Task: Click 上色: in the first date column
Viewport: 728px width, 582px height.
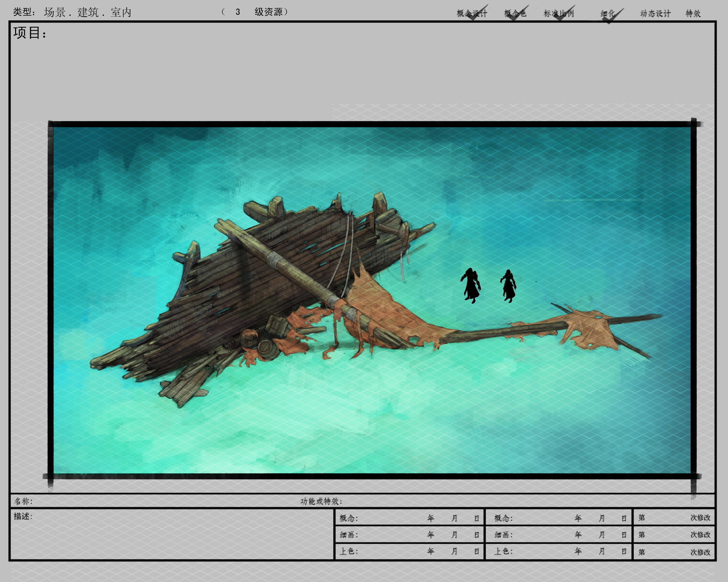Action: tap(348, 551)
